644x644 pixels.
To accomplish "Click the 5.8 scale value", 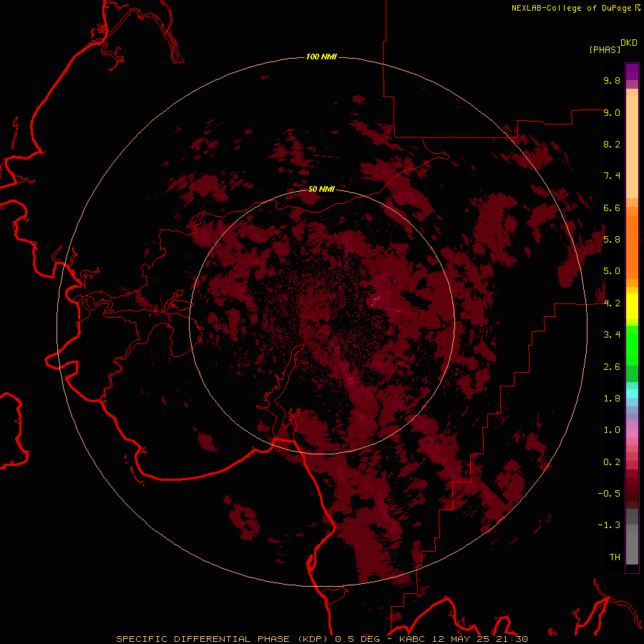I will 612,240.
